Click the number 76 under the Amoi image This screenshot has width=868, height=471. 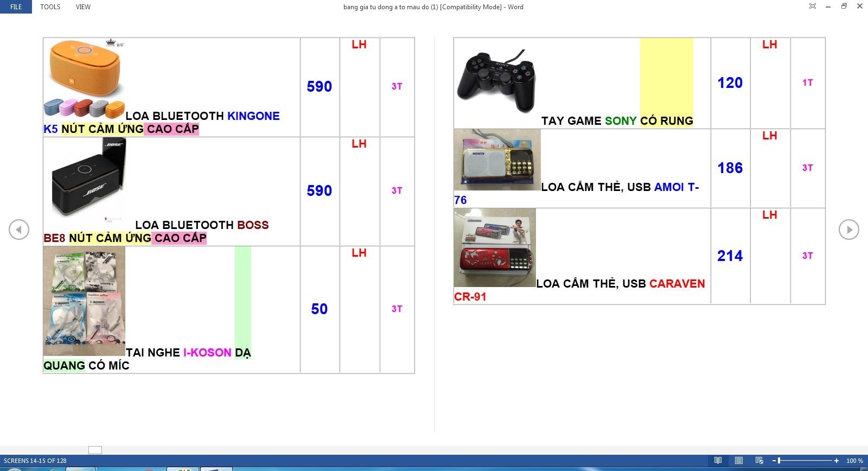pos(461,200)
